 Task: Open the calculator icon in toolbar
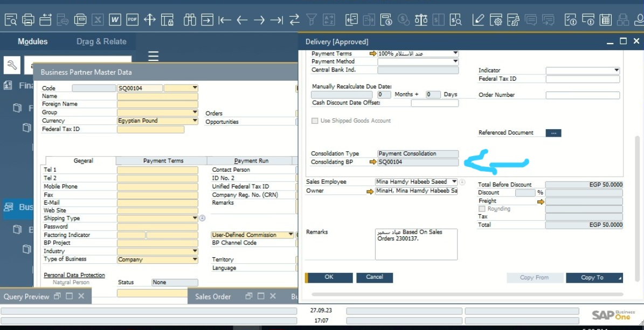(605, 20)
